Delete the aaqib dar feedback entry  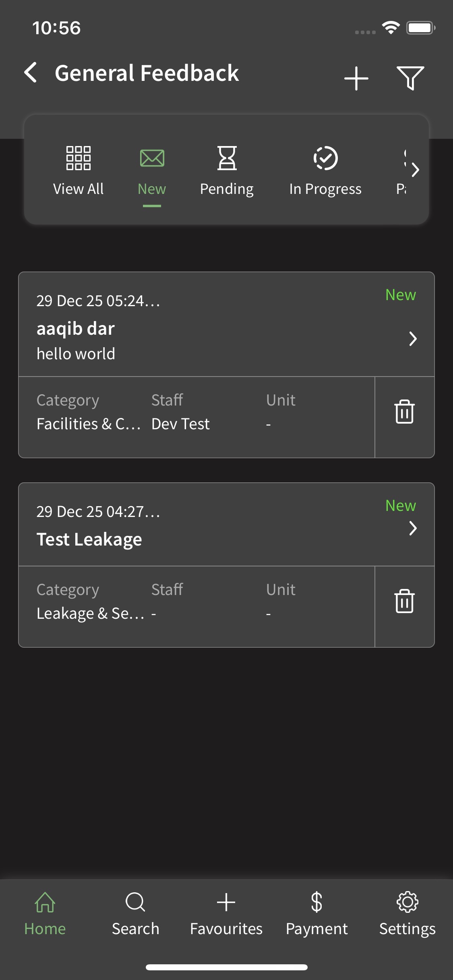[404, 412]
